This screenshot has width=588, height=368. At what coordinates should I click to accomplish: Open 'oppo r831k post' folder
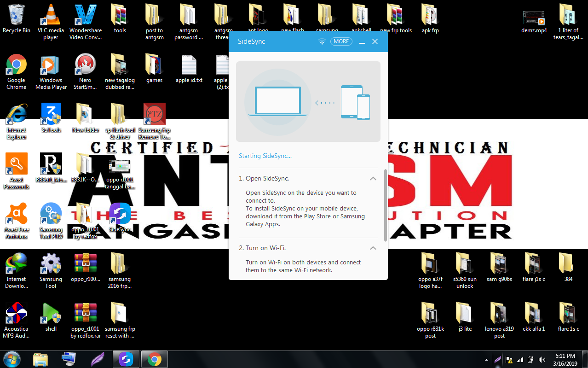point(430,321)
